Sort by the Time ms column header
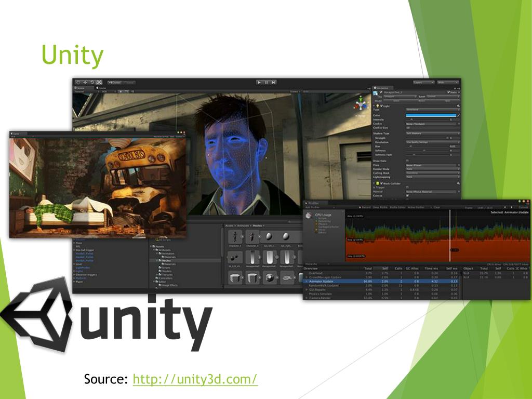This screenshot has height=399, width=532. [431, 269]
